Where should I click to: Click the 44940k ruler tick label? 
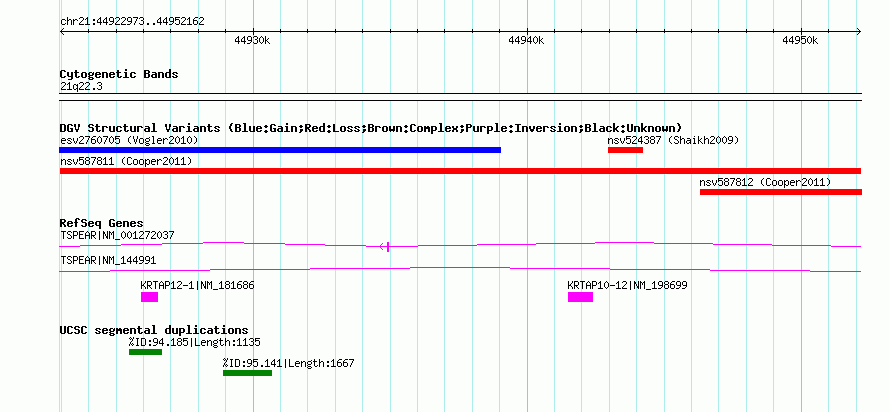(x=526, y=40)
